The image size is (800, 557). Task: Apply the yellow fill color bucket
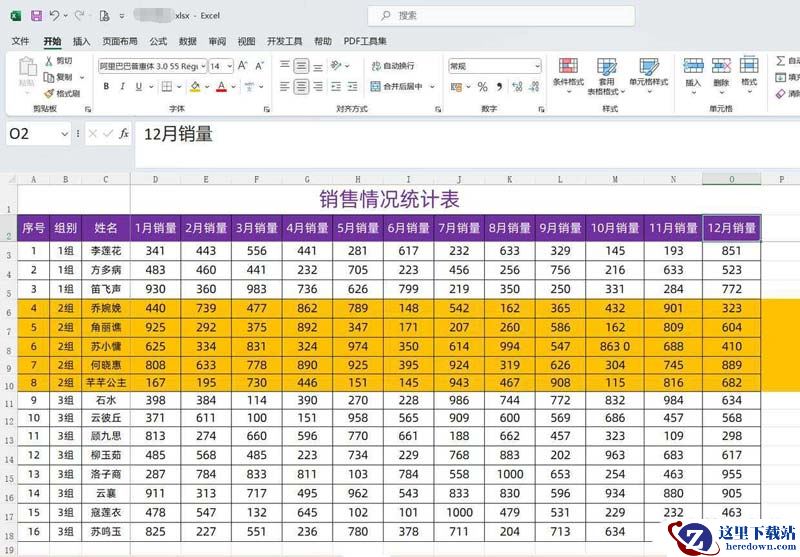195,87
